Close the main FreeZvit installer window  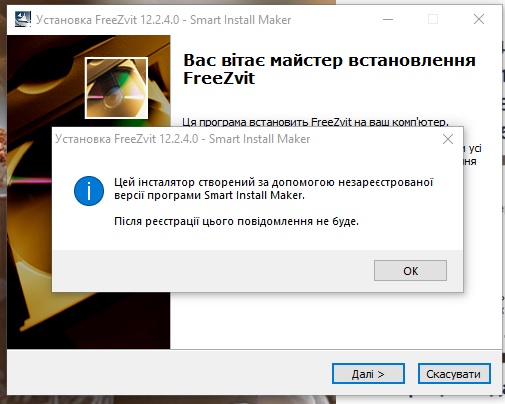tap(479, 19)
